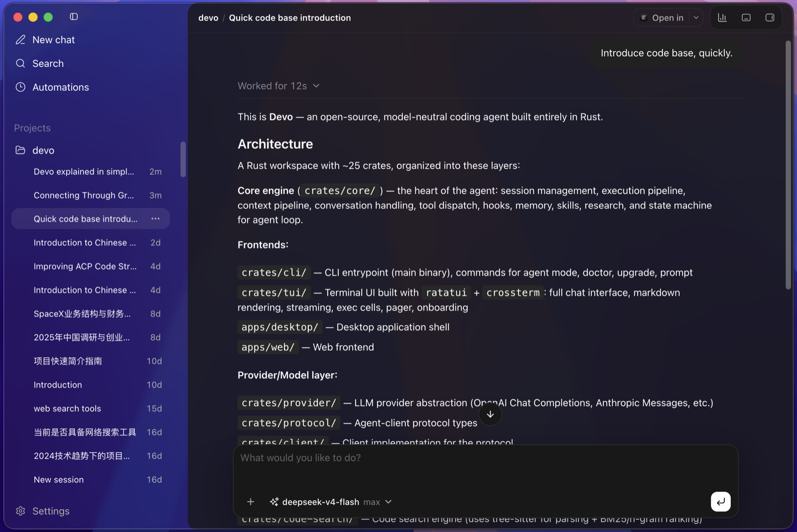The width and height of the screenshot is (797, 532).
Task: Click the Provider/Model layer: subheading
Action: coord(287,375)
